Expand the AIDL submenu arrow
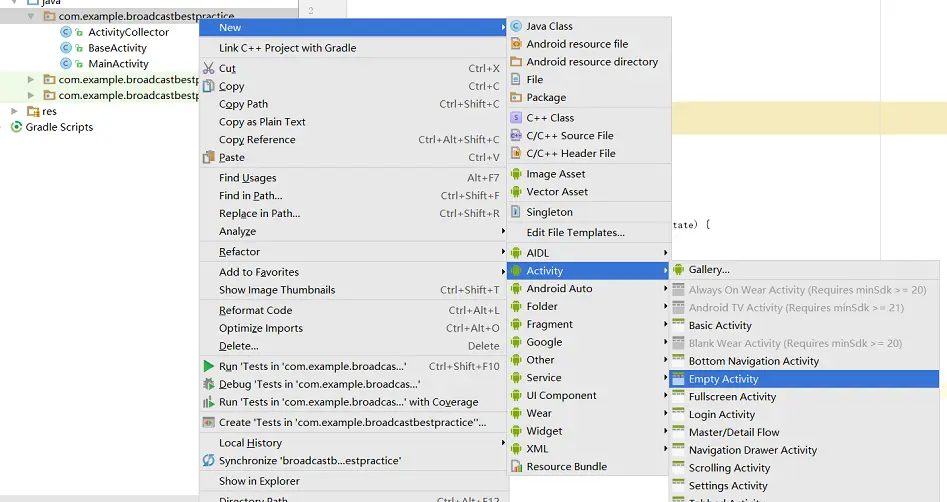Viewport: 947px width, 502px height. (x=665, y=253)
